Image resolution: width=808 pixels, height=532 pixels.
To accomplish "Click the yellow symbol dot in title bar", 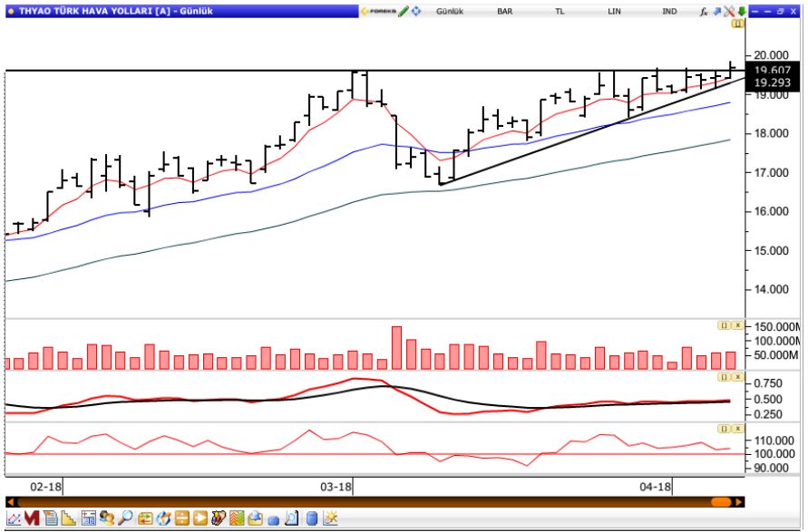I will [x=11, y=12].
